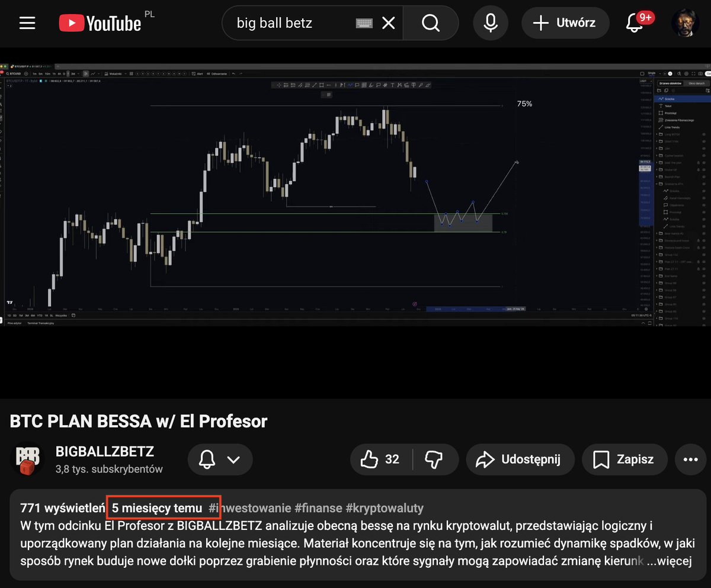The image size is (711, 588).
Task: Click the 75% label on the chart
Action: [524, 104]
